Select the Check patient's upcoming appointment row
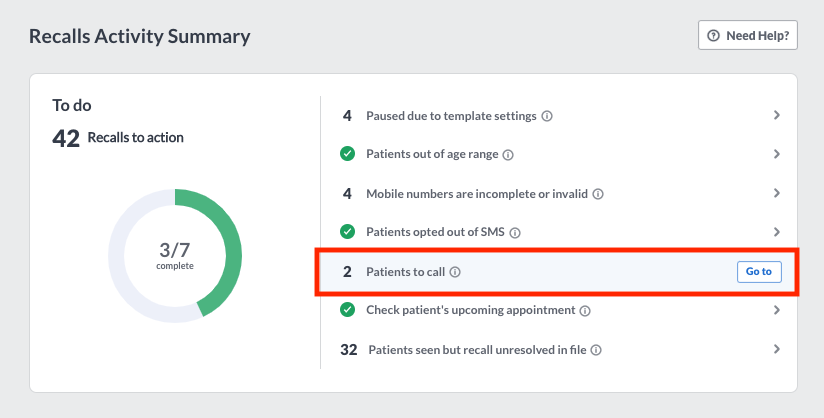The height and width of the screenshot is (418, 824). click(x=560, y=310)
